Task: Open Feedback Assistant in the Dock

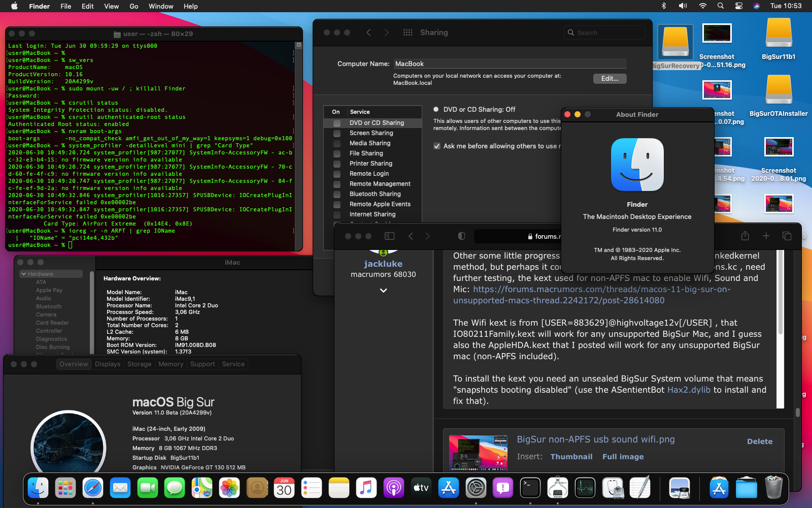Action: pyautogui.click(x=503, y=489)
